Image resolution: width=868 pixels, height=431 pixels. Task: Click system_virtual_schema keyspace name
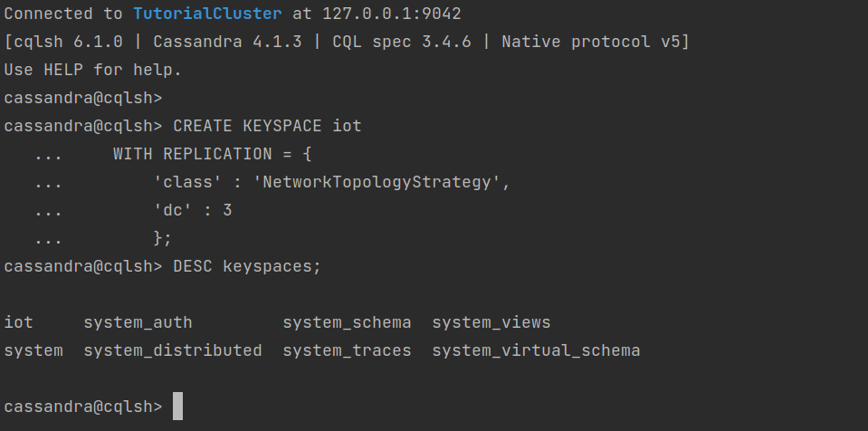point(537,350)
